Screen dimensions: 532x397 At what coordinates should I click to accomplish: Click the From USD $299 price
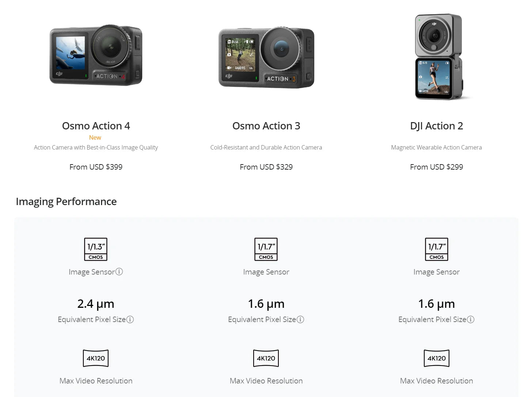436,167
